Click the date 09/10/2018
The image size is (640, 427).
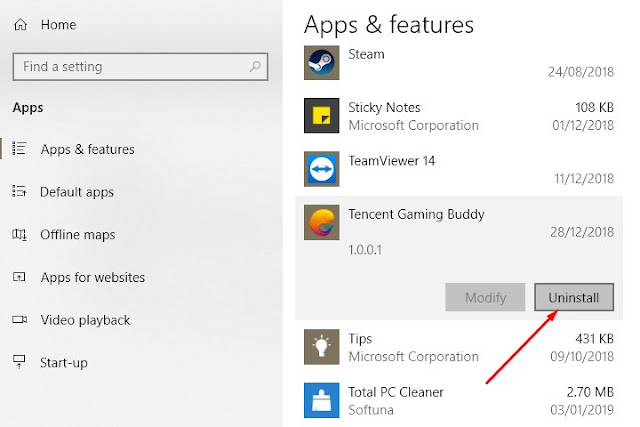coord(582,357)
